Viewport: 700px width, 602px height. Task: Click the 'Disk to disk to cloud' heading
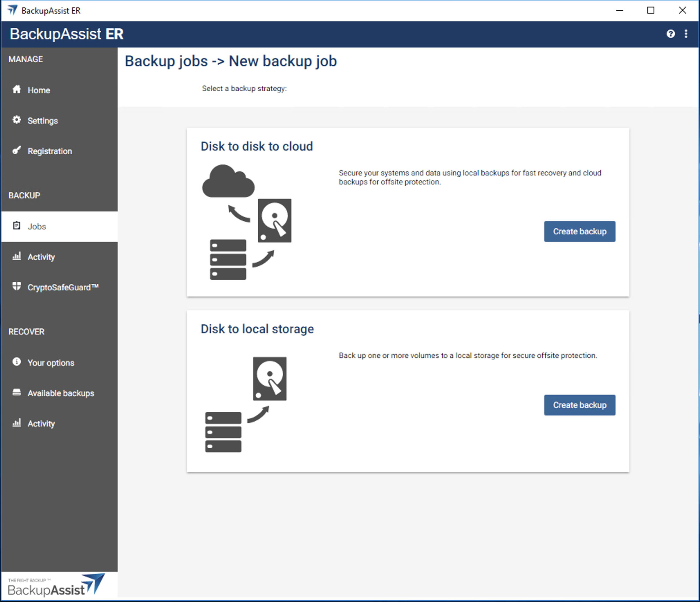257,146
